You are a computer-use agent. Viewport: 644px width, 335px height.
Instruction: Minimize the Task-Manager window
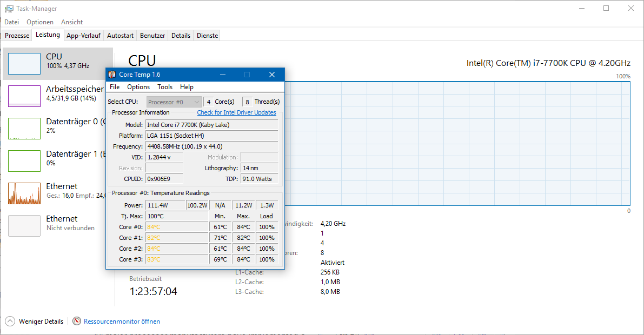[582, 9]
